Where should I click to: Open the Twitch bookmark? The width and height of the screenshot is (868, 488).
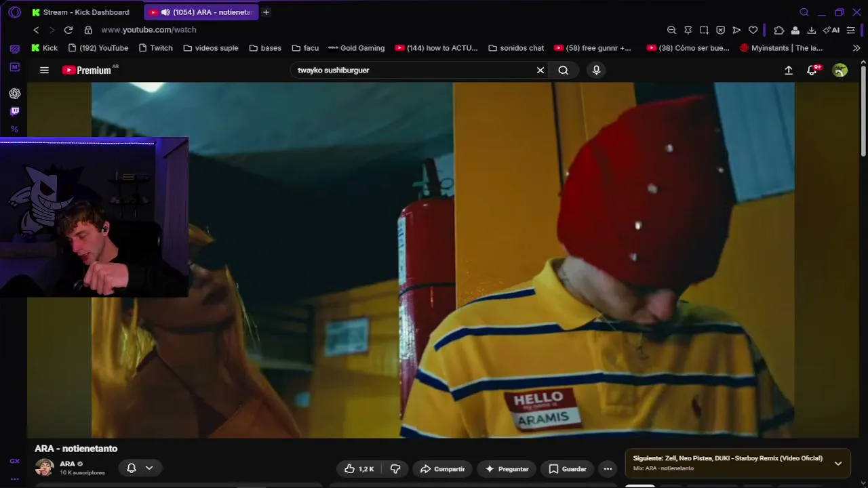155,48
